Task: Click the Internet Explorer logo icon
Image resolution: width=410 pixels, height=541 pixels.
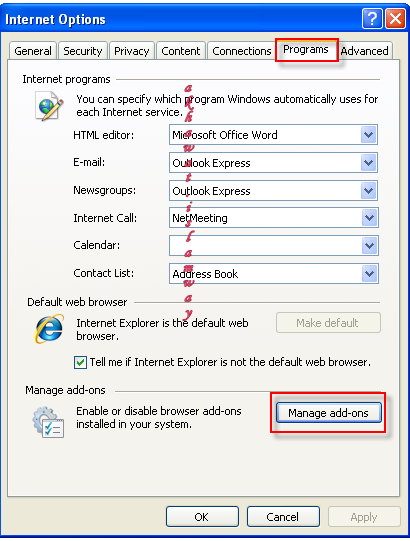Action: (x=49, y=329)
